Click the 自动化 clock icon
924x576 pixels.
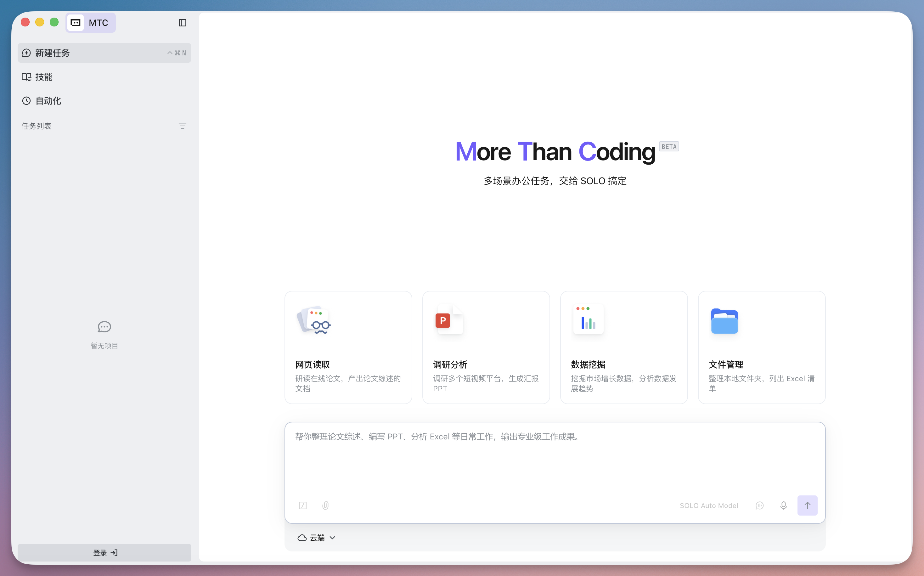(26, 101)
